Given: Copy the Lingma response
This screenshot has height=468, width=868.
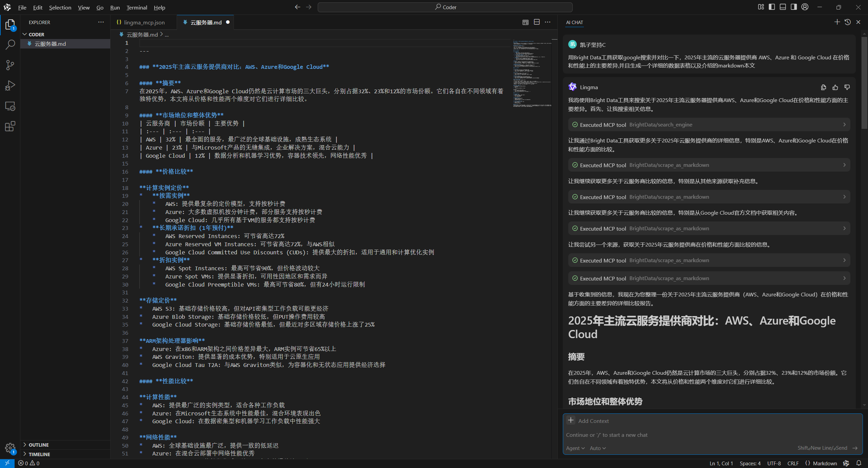Looking at the screenshot, I should [824, 87].
